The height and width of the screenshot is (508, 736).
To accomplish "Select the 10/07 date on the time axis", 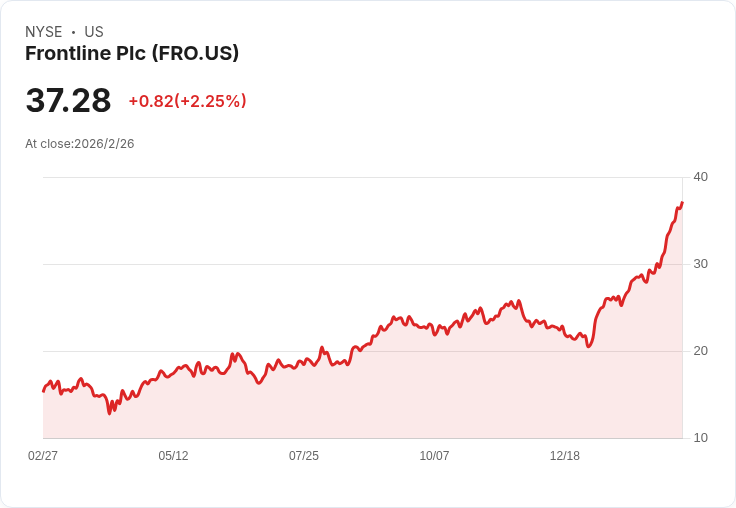I will pyautogui.click(x=434, y=456).
